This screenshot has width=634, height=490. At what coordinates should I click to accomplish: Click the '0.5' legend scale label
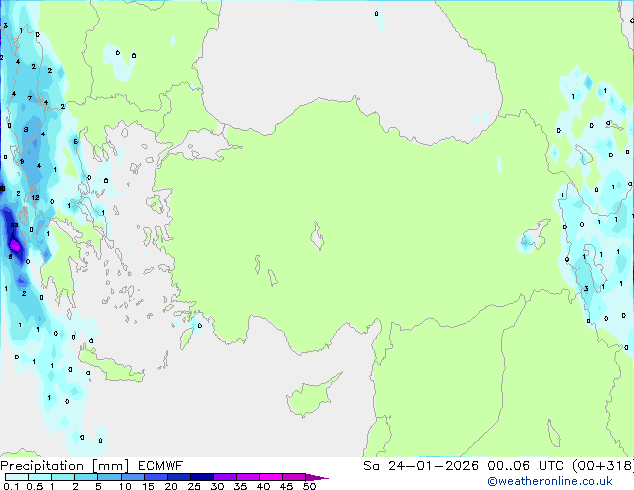[x=35, y=486]
